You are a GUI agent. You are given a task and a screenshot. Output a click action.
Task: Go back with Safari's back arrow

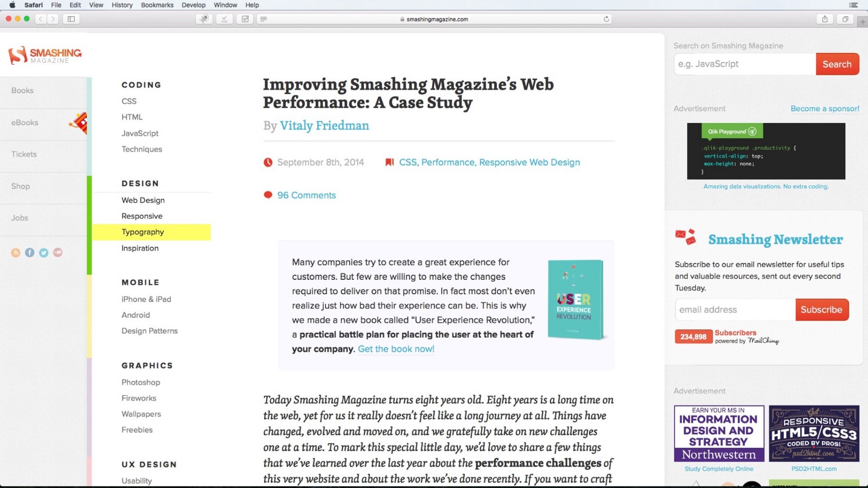[x=41, y=19]
